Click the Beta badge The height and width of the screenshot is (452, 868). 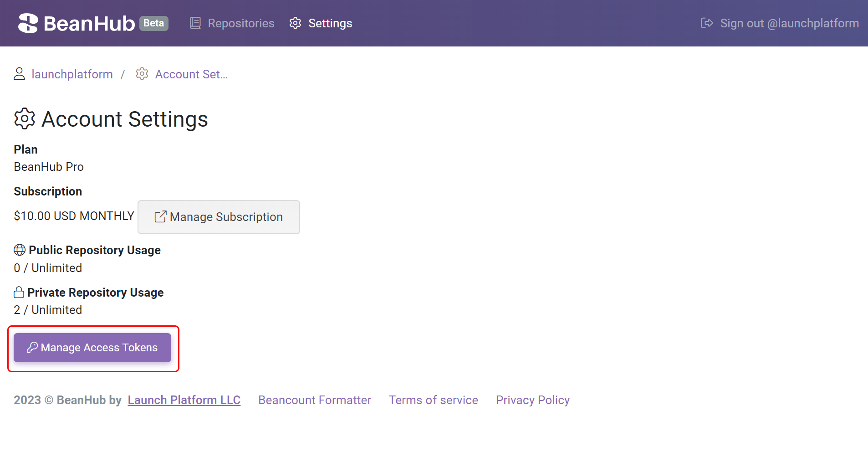pos(154,23)
